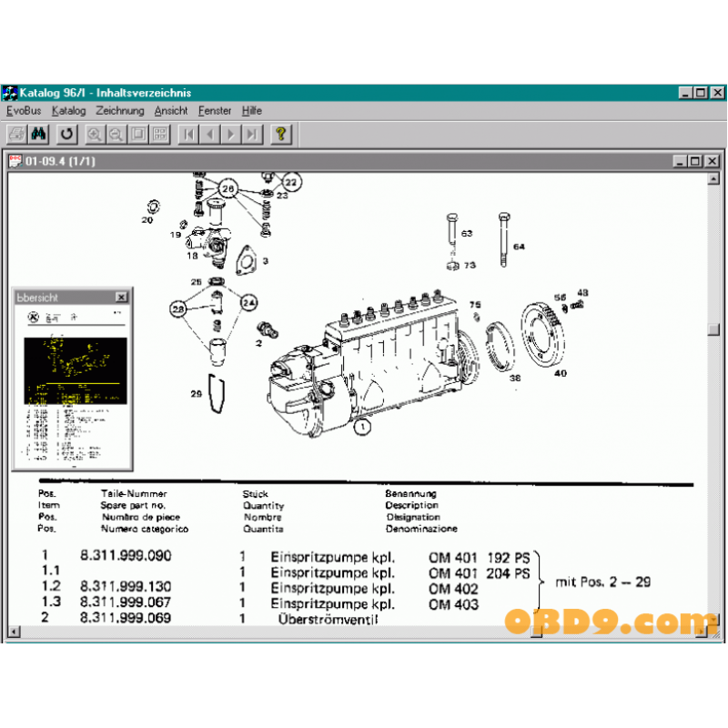Click position number 1.1 in list

coord(51,571)
